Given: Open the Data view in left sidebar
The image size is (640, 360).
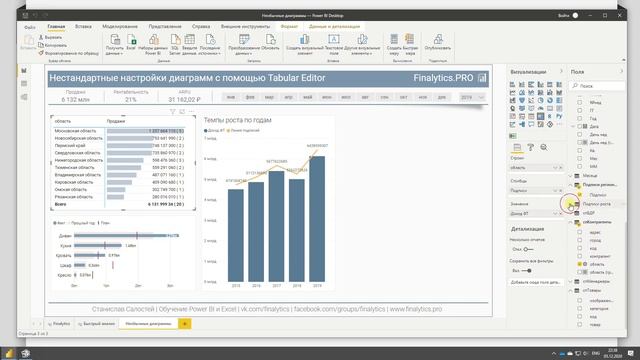Looking at the screenshot, I should (x=24, y=84).
